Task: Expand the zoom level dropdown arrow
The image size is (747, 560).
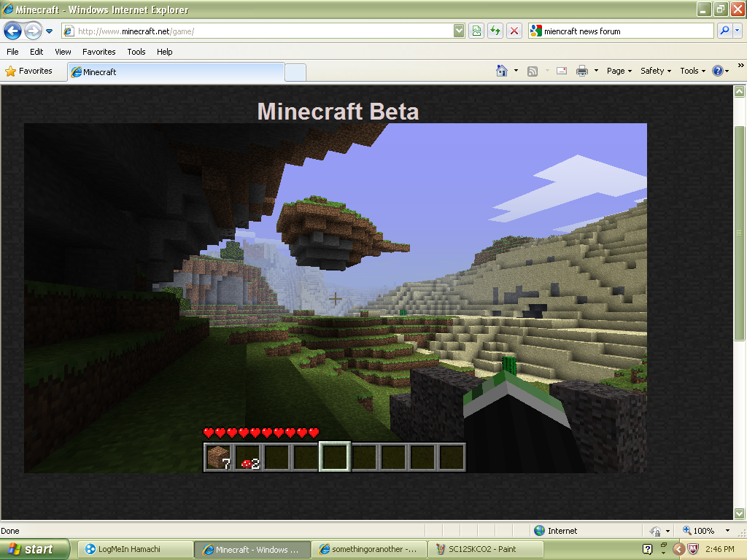Action: click(x=727, y=531)
